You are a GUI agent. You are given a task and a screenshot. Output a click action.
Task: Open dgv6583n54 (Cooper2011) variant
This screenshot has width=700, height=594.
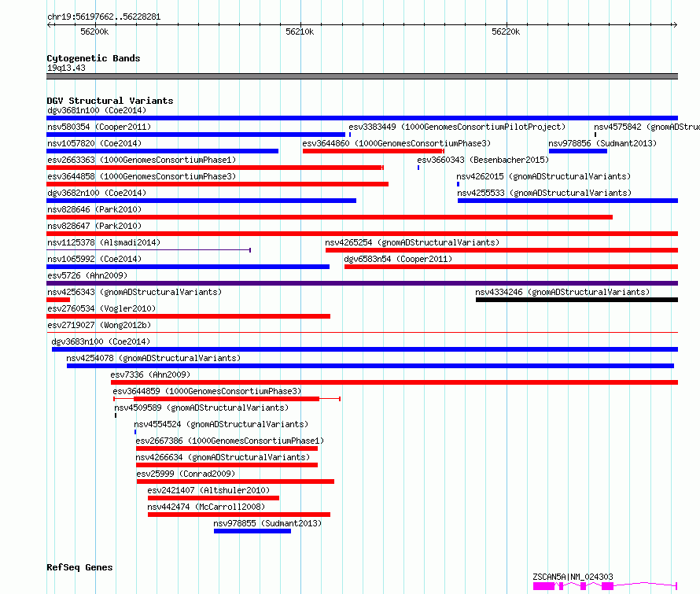(x=398, y=259)
